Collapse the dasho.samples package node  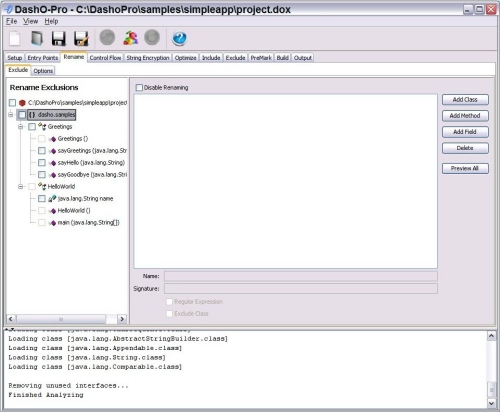tap(11, 115)
